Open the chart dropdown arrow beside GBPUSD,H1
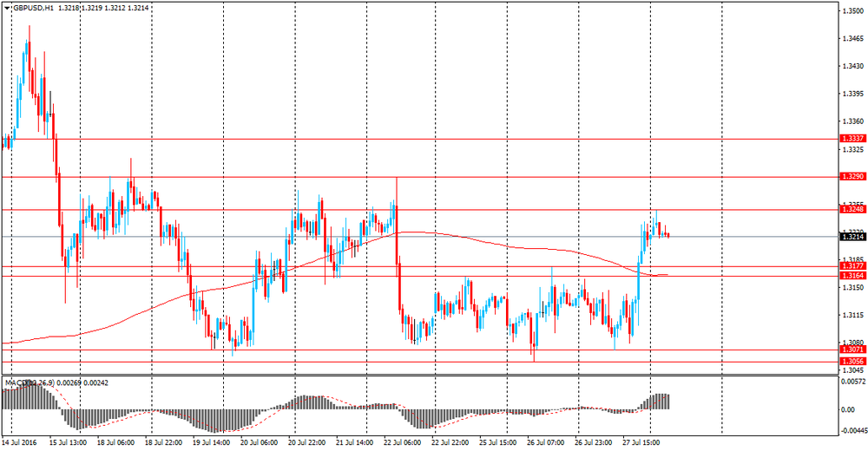 click(x=7, y=9)
